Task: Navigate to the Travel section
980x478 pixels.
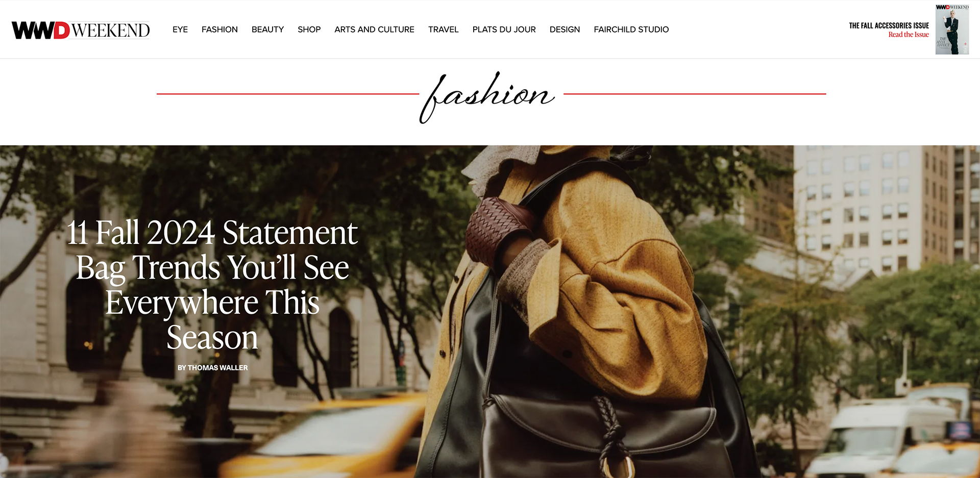Action: point(443,30)
